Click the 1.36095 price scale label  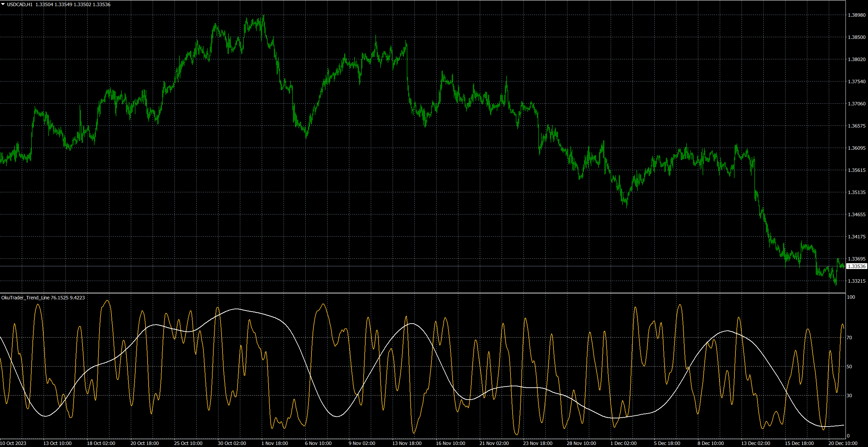(x=856, y=148)
